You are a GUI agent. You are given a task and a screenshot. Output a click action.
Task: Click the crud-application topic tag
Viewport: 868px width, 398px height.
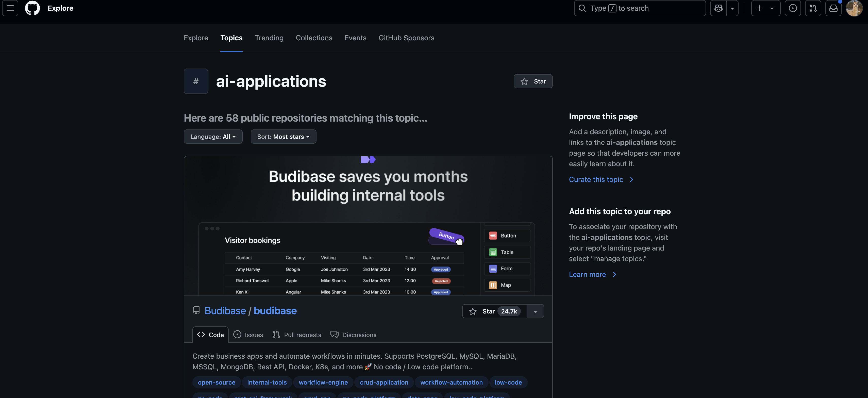(x=384, y=383)
